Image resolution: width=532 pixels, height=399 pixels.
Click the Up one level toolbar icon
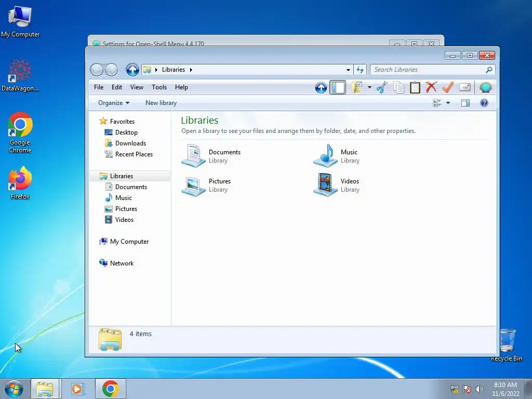[321, 87]
